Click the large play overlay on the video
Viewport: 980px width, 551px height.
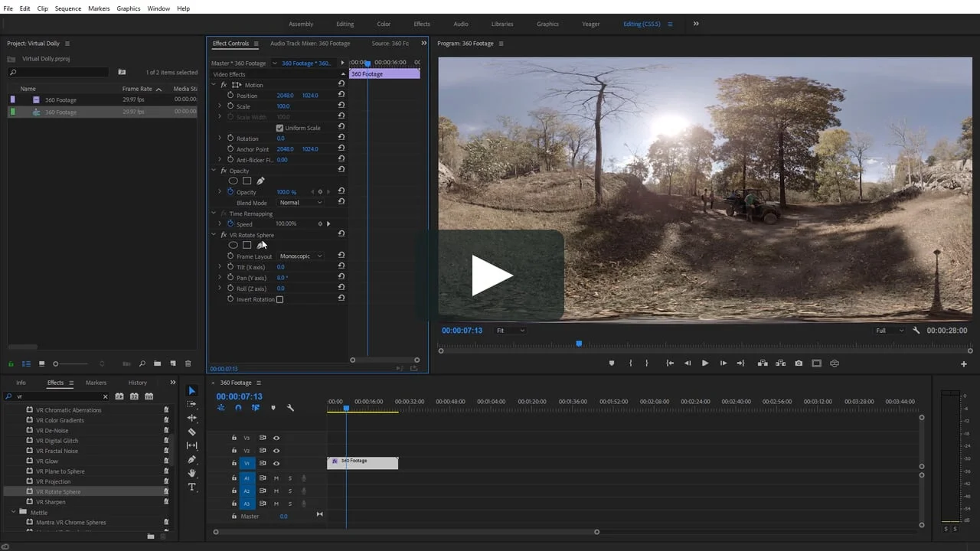pos(494,275)
